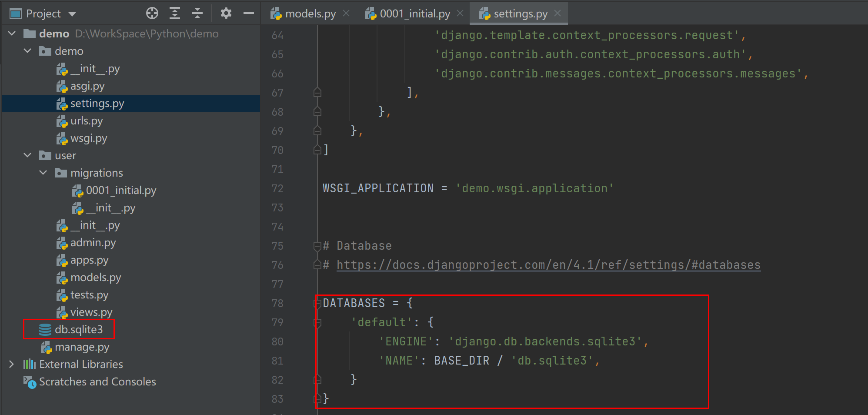Click the fold marker on line 70
Image resolution: width=868 pixels, height=415 pixels.
tap(317, 150)
